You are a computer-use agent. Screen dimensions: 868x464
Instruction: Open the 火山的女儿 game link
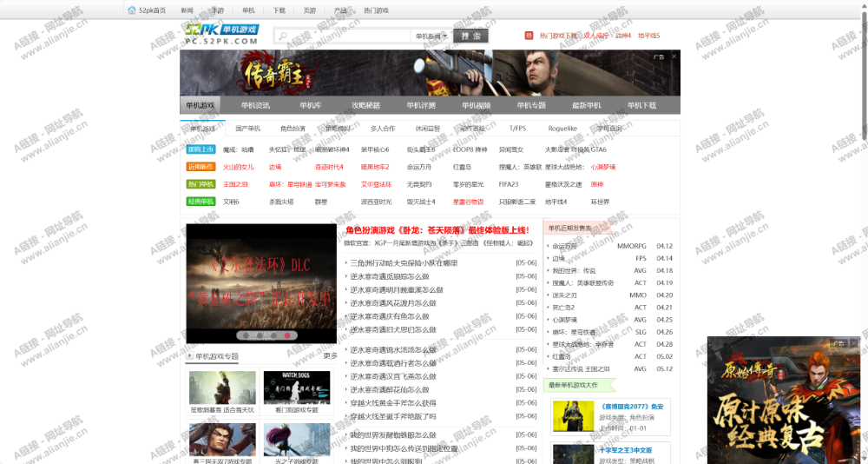tap(239, 167)
